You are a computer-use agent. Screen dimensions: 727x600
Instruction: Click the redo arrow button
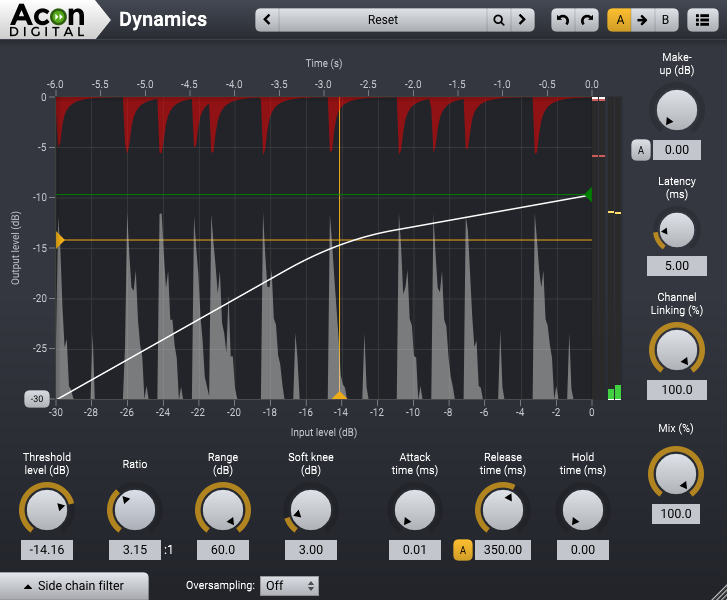tap(588, 20)
